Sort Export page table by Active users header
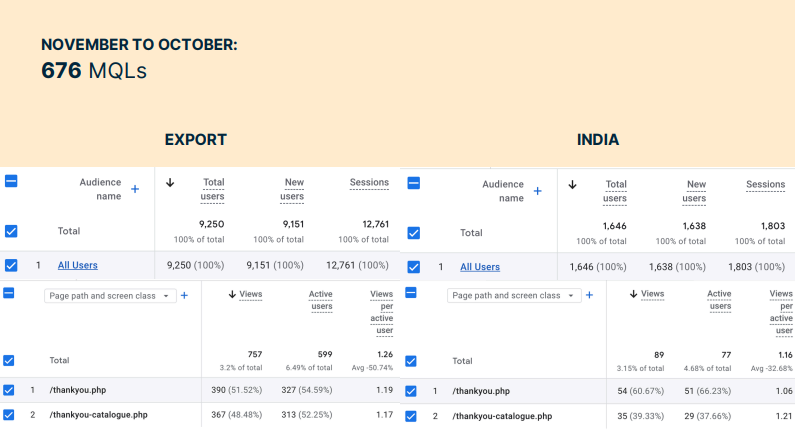The width and height of the screenshot is (795, 438). 320,300
